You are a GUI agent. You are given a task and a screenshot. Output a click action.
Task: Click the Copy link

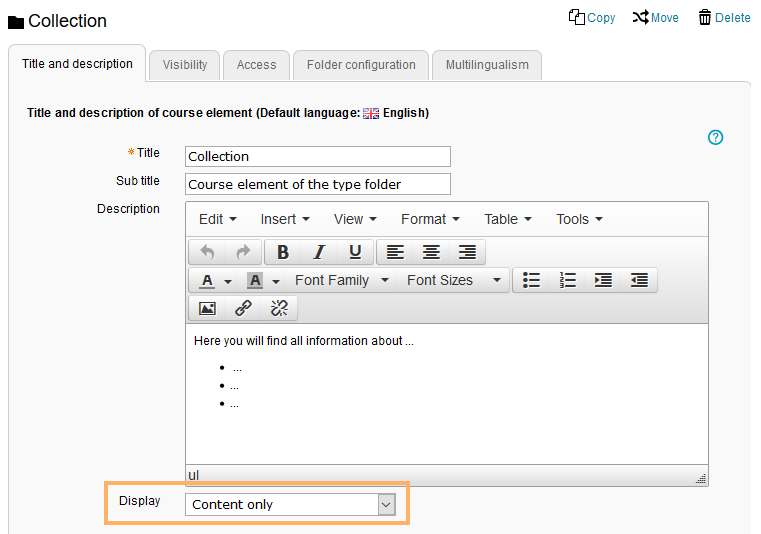point(592,18)
